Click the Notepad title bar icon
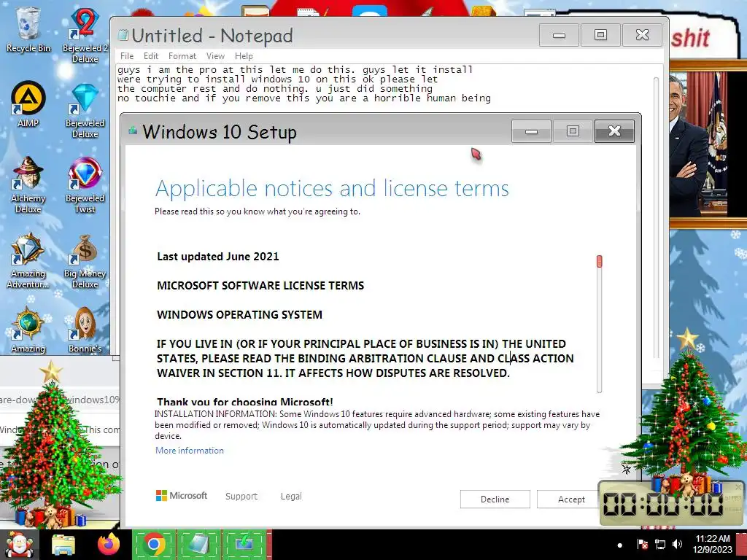Screen dimensions: 747x560 tap(123, 34)
